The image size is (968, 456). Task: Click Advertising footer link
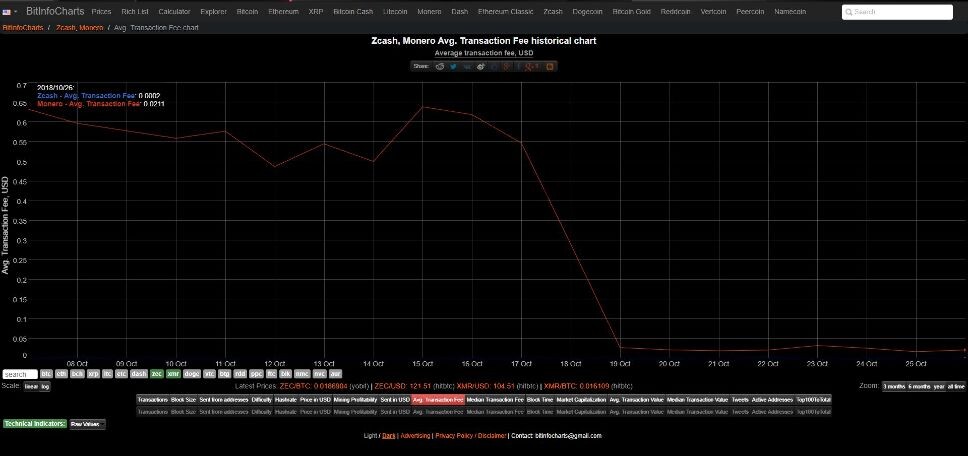click(x=415, y=436)
